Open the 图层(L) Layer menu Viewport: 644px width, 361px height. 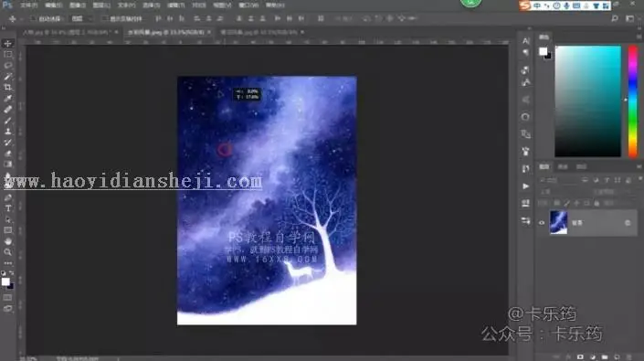click(x=101, y=5)
